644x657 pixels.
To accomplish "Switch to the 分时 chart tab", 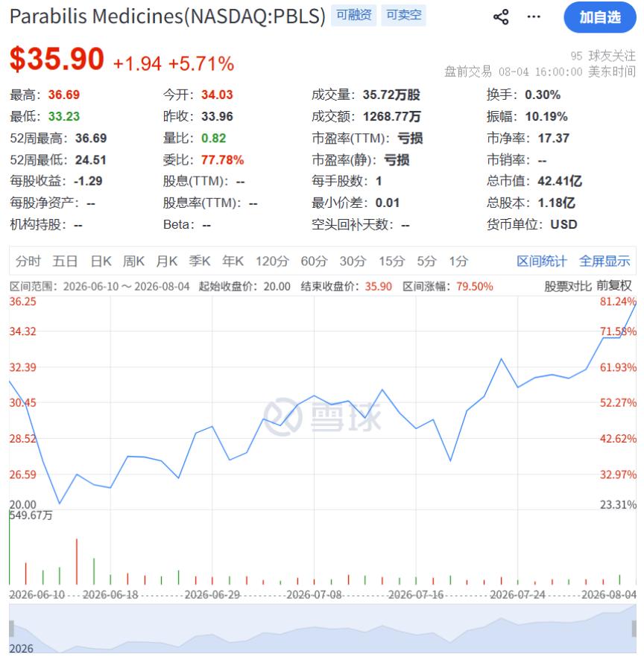I will tap(28, 261).
